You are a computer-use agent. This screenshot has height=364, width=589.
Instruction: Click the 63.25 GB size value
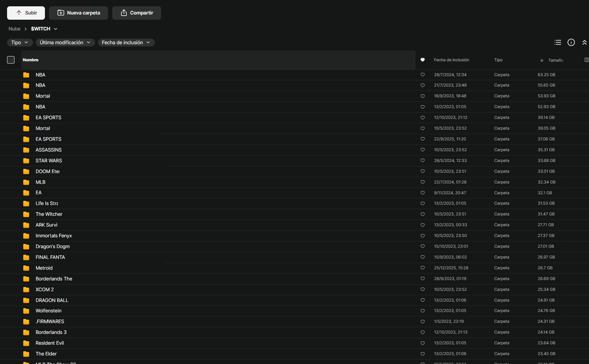[547, 75]
